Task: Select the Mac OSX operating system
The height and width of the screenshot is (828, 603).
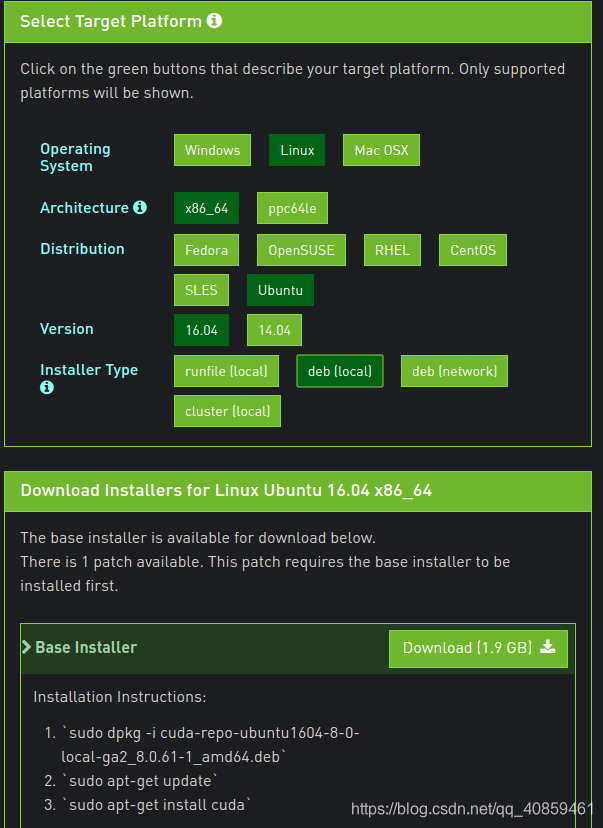Action: pos(381,150)
